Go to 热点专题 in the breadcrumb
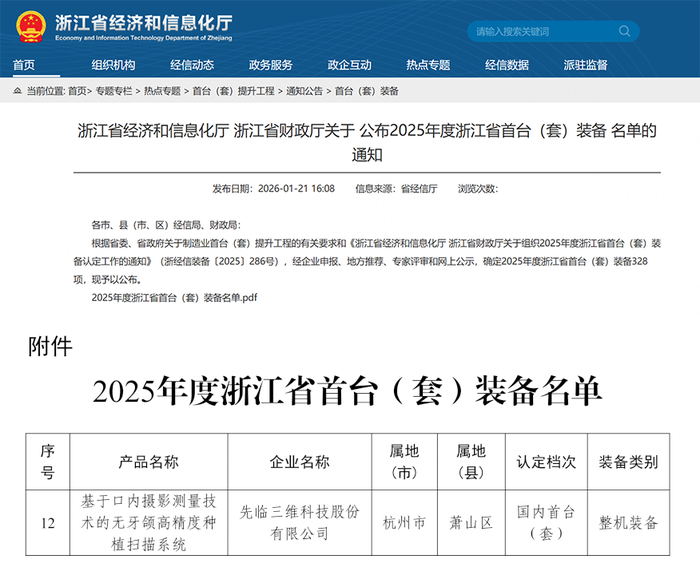The image size is (700, 579). [162, 91]
